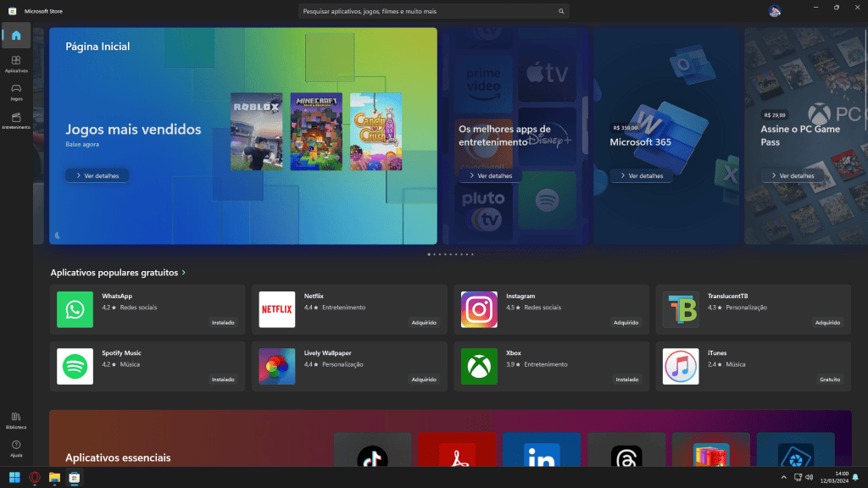The height and width of the screenshot is (488, 868).
Task: Click Adquirido button for Instagram
Action: (626, 323)
